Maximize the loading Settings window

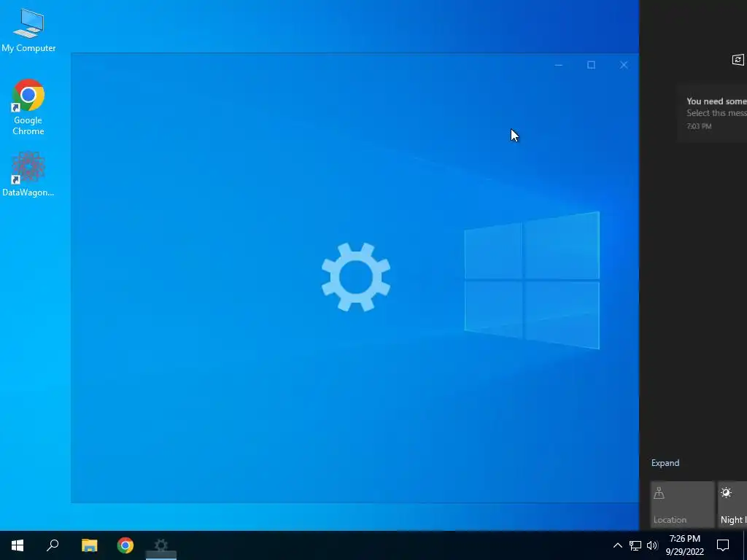pos(591,65)
